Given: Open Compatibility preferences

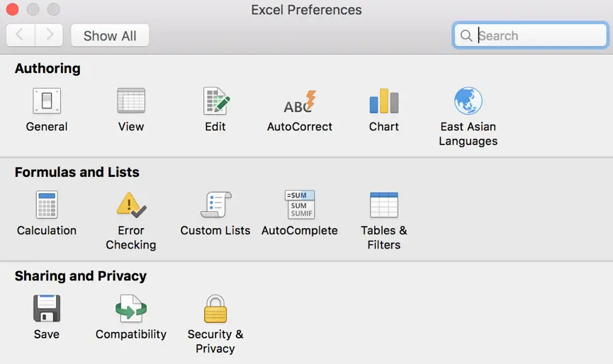Looking at the screenshot, I should point(131,309).
